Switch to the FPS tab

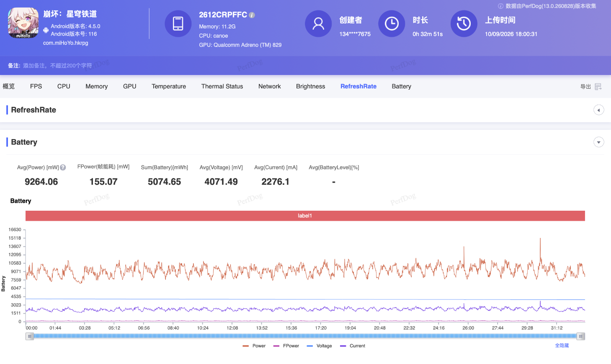(36, 86)
